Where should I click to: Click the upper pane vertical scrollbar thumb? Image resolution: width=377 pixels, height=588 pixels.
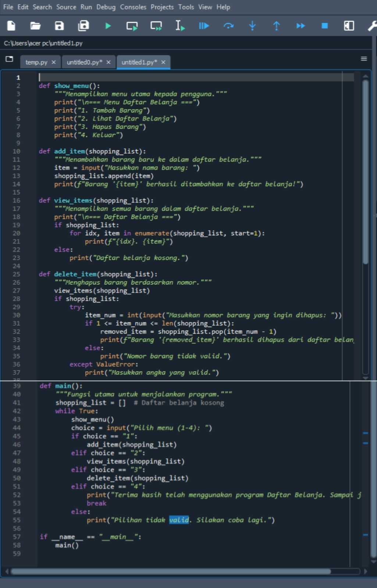click(x=366, y=172)
